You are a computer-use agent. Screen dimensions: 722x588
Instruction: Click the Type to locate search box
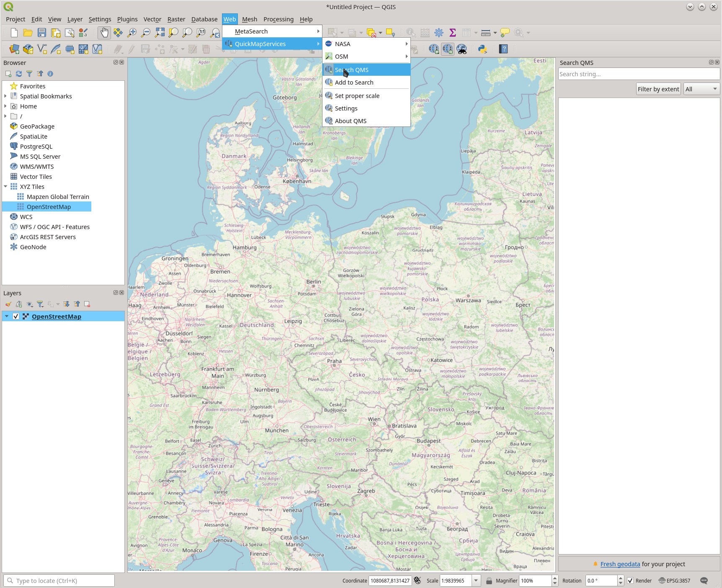click(59, 581)
